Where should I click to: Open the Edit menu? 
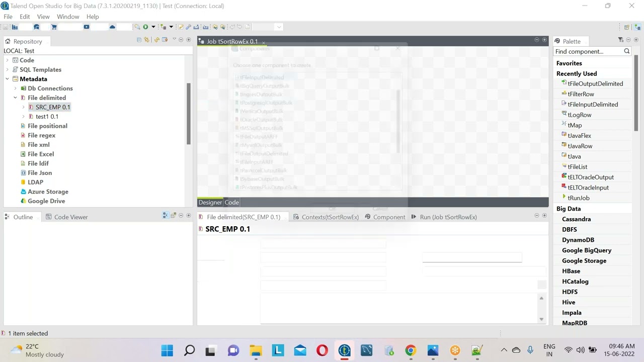25,17
